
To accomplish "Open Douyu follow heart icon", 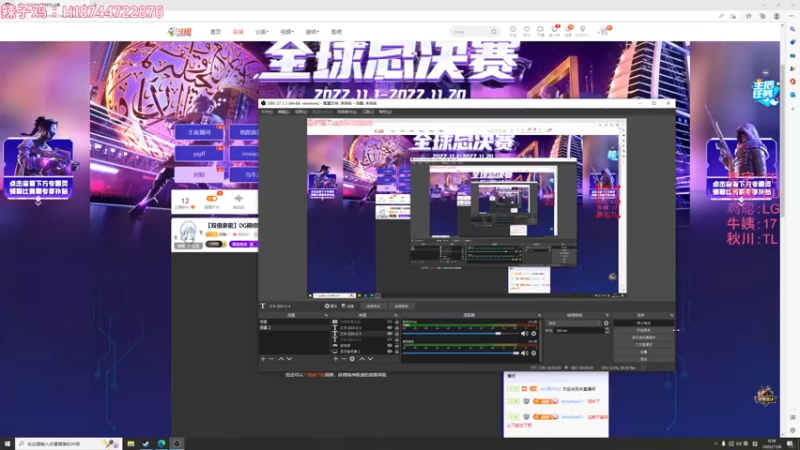I will coord(527,31).
